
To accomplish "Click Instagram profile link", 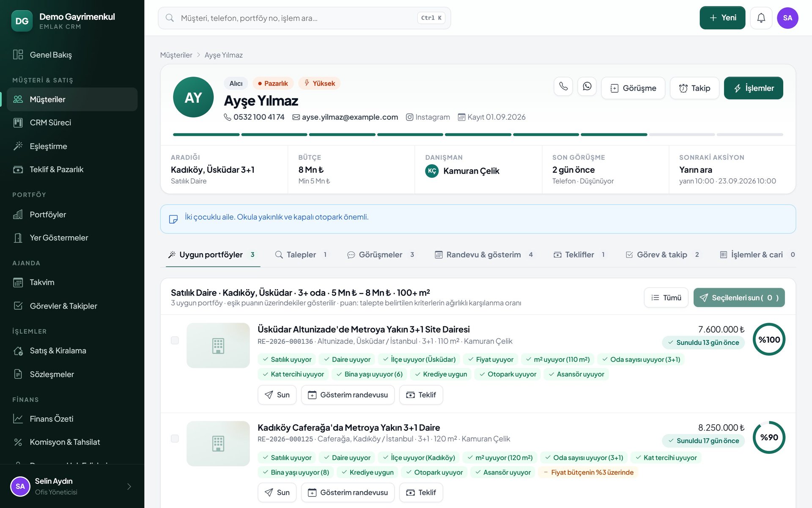I will click(428, 117).
